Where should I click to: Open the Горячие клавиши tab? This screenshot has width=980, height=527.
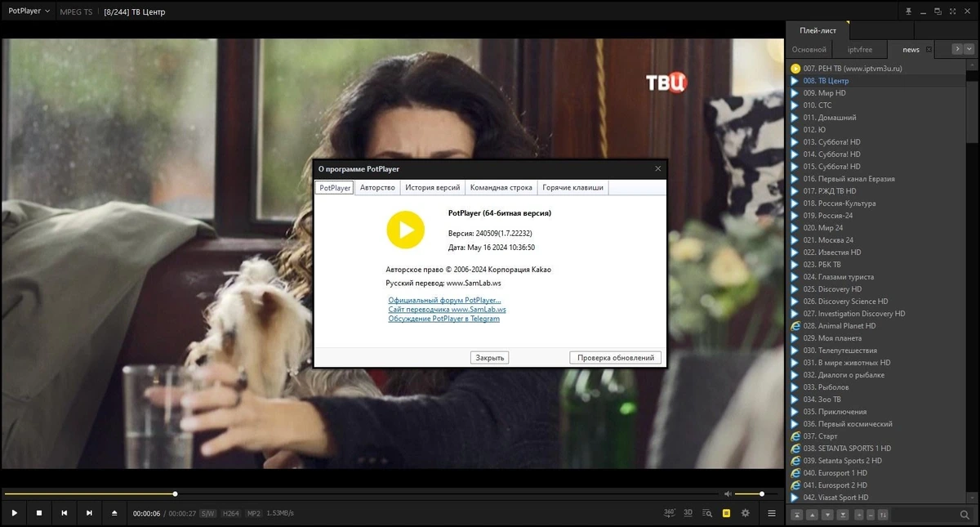[x=572, y=188]
